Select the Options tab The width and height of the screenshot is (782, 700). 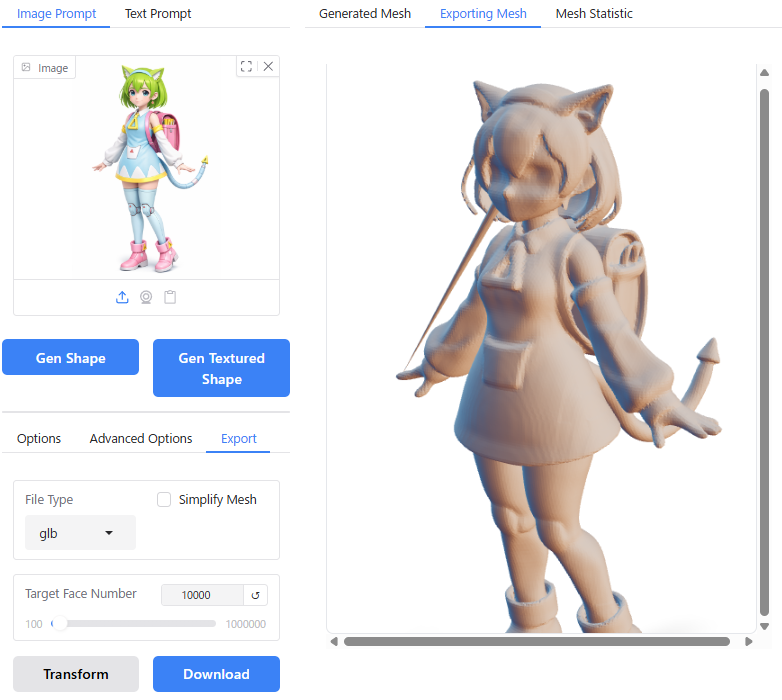click(x=39, y=438)
